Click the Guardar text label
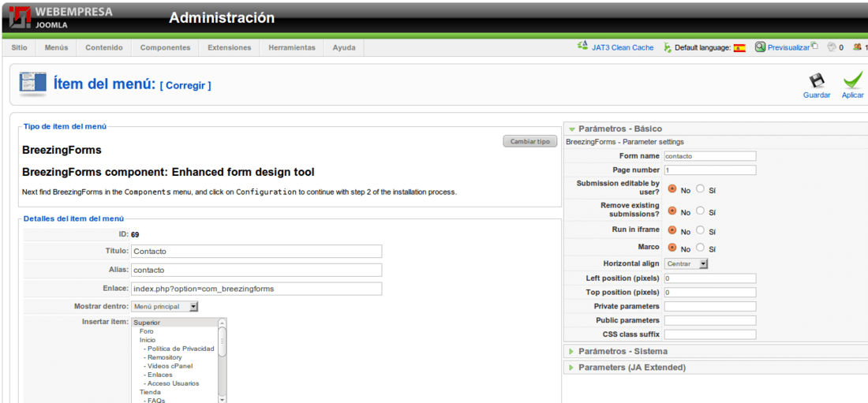Viewport: 868px width, 403px height. (x=817, y=95)
